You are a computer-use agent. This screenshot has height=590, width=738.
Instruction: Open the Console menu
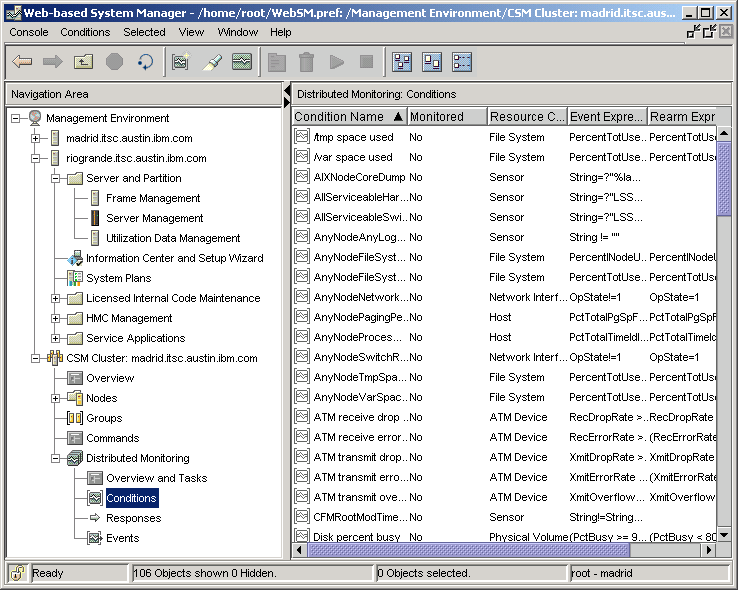[x=29, y=32]
